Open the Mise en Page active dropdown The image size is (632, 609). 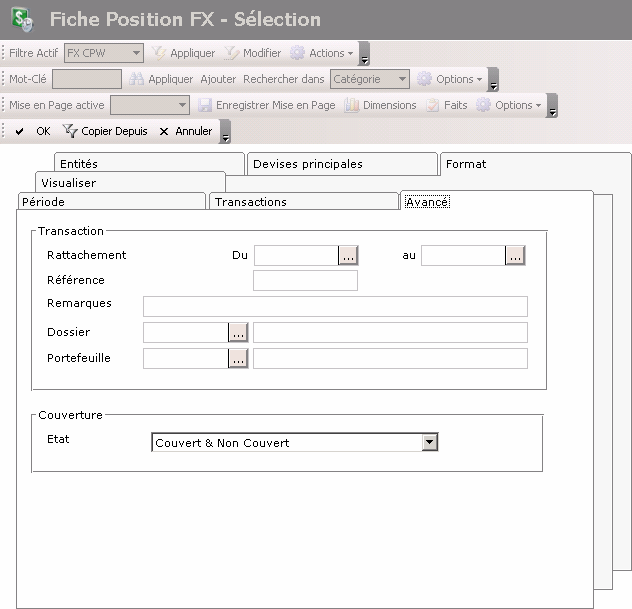point(182,105)
